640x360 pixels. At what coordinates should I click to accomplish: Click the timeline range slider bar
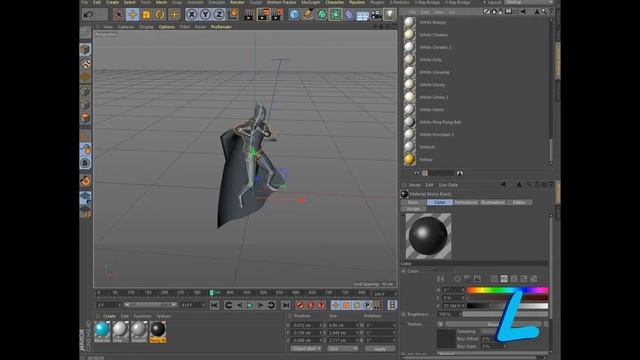tap(151, 305)
